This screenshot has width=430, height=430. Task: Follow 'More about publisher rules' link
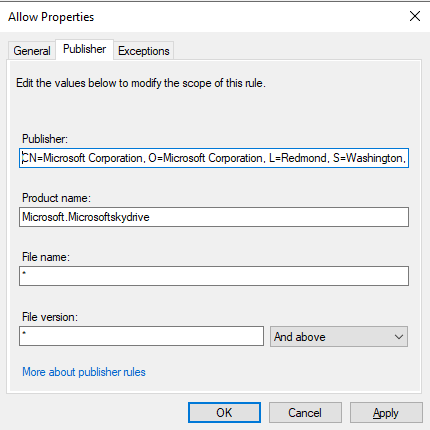click(84, 372)
